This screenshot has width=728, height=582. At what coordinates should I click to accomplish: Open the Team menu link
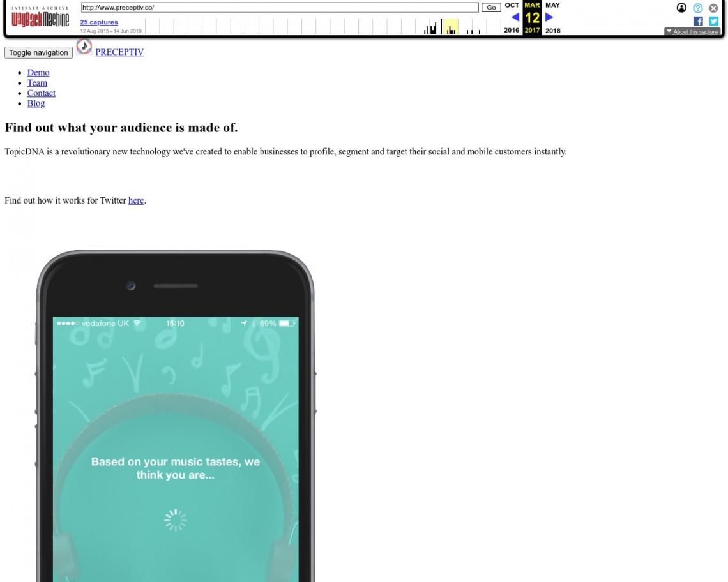click(37, 82)
